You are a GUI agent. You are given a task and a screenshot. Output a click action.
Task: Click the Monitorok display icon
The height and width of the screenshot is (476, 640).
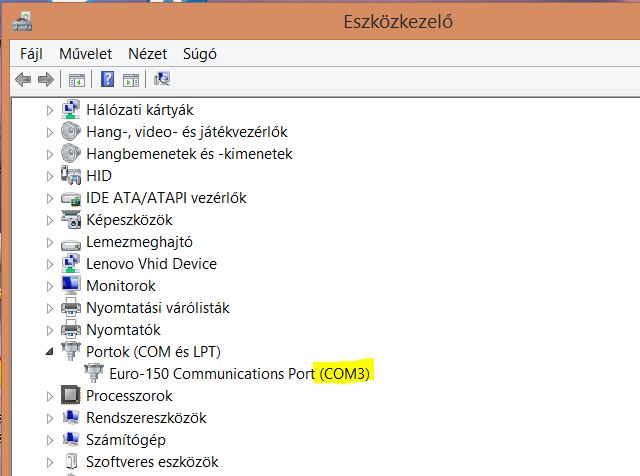(71, 286)
